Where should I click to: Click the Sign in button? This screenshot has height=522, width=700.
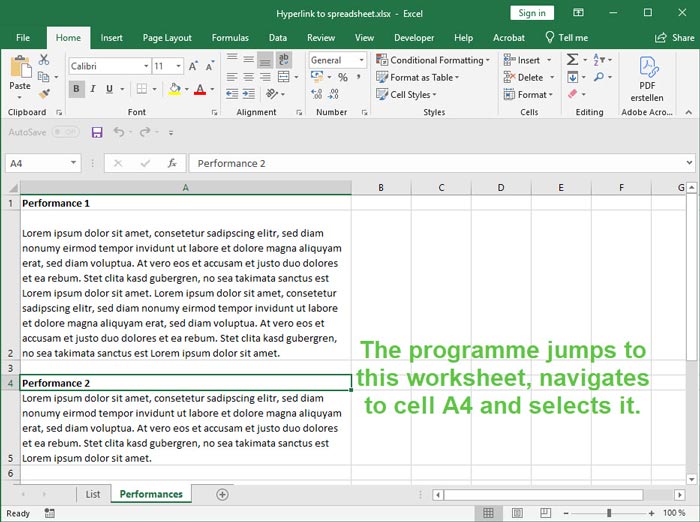[x=532, y=13]
